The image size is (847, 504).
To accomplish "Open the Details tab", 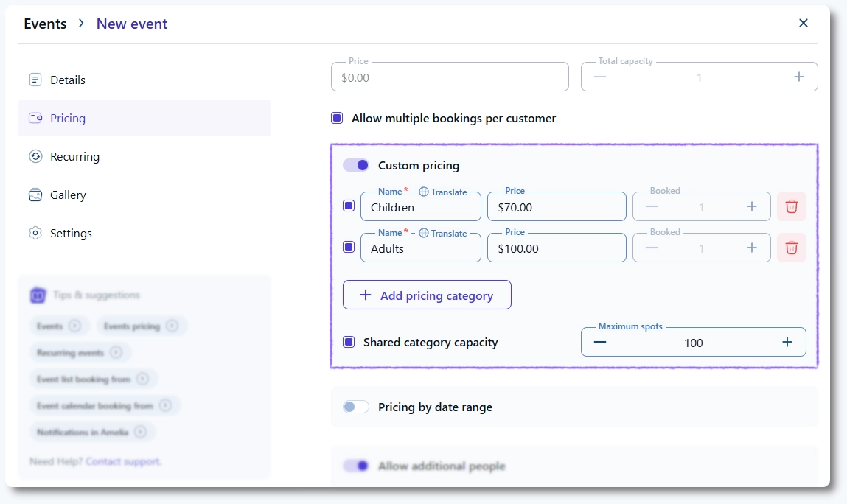I will click(x=68, y=80).
